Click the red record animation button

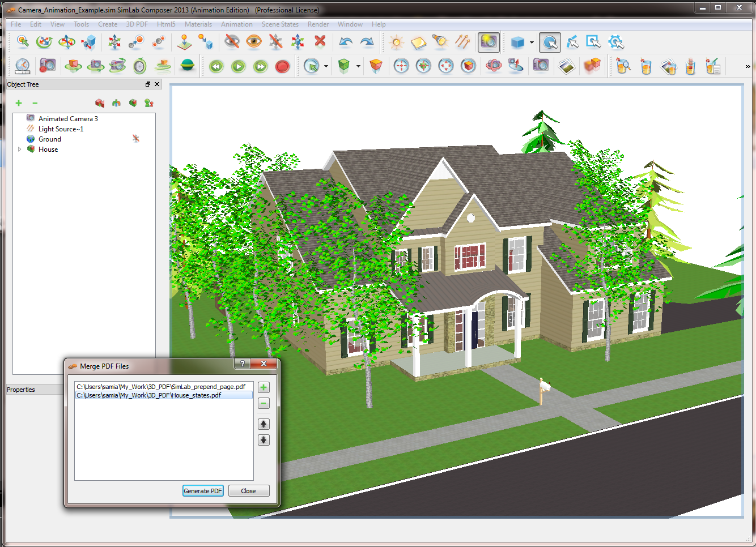point(282,67)
